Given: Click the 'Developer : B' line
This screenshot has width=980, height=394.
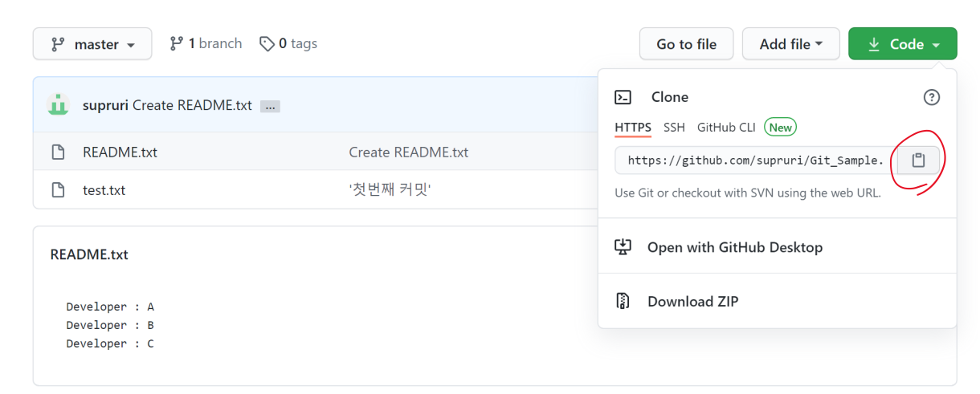Looking at the screenshot, I should (x=110, y=325).
